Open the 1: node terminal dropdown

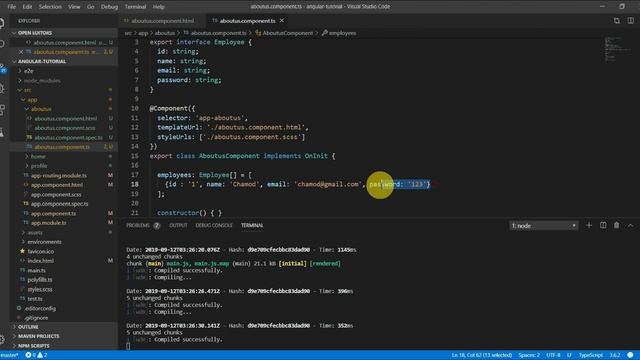pos(543,226)
